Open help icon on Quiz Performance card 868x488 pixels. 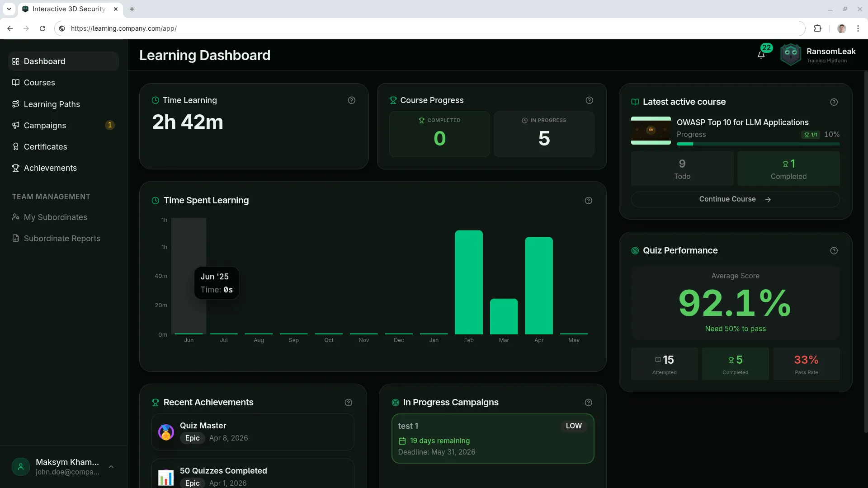click(x=834, y=251)
